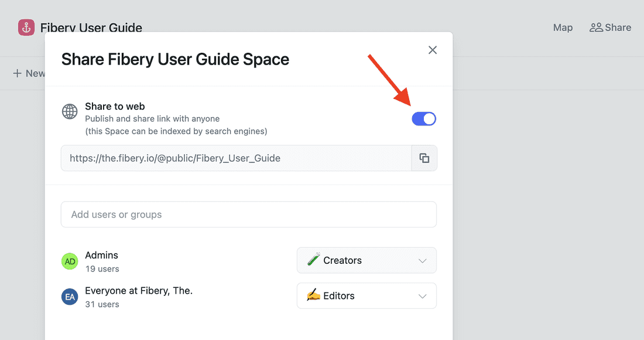
Task: Click the writing hand icon in Editors
Action: (x=313, y=296)
